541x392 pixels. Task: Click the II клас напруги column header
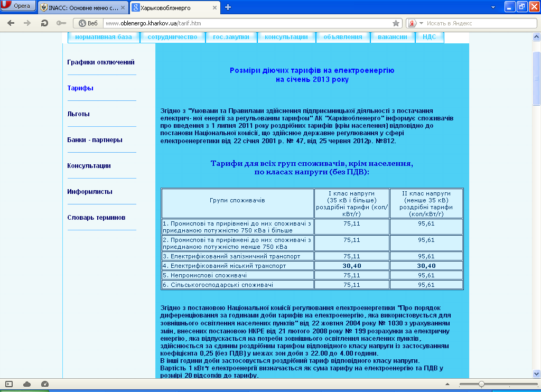click(x=426, y=203)
